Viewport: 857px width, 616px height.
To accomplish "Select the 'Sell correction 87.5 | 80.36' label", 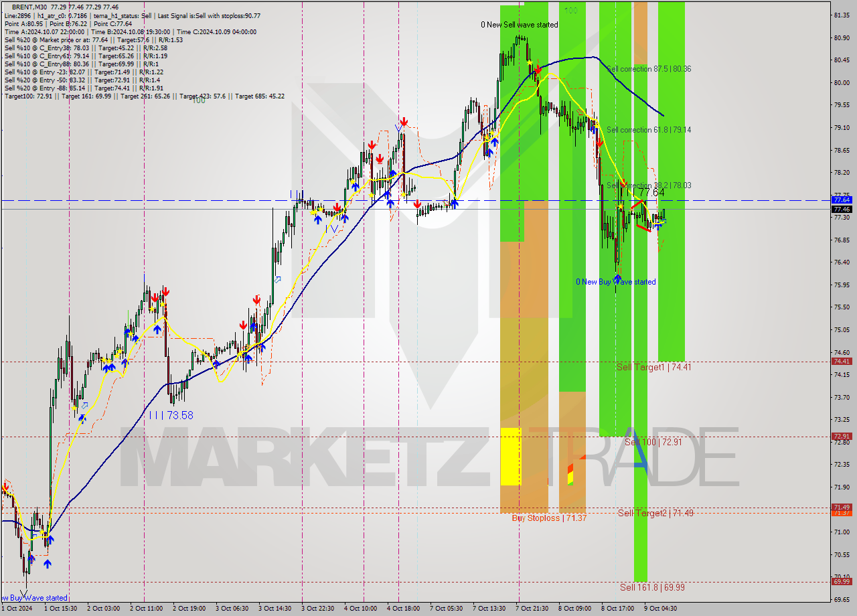I will pos(649,69).
